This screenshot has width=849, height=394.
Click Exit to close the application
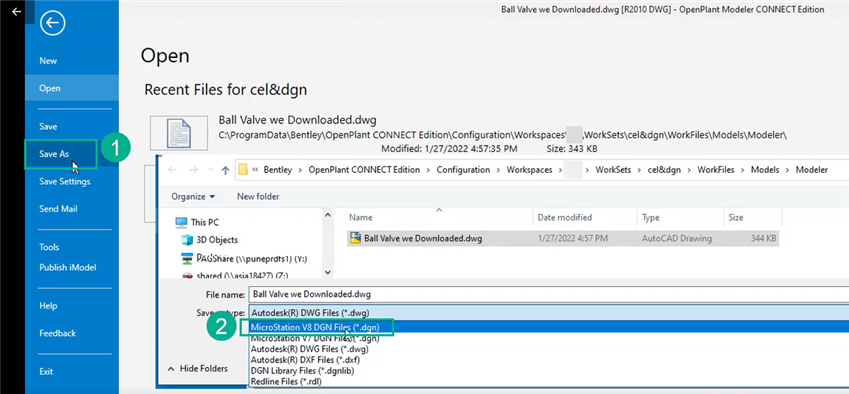(46, 372)
